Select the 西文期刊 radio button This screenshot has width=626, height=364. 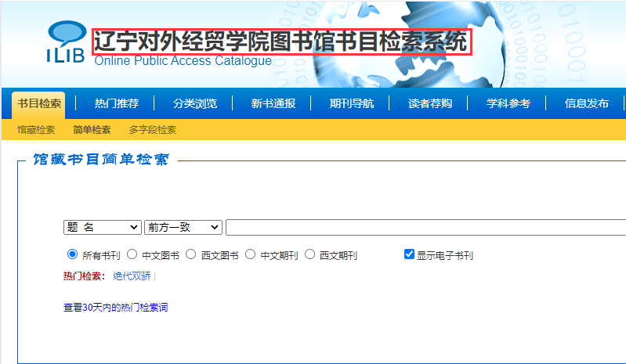pyautogui.click(x=309, y=254)
